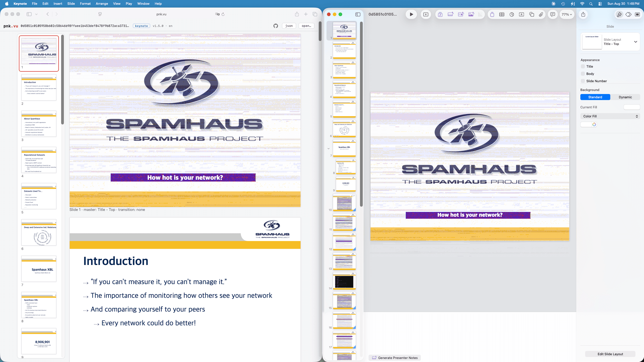Open the Format inspector brush icon

point(619,14)
